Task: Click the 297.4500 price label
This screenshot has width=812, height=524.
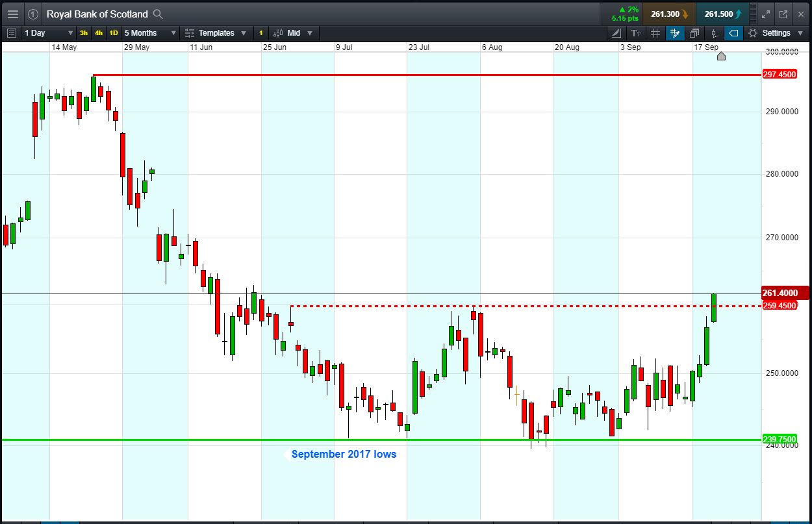Action: [x=779, y=75]
